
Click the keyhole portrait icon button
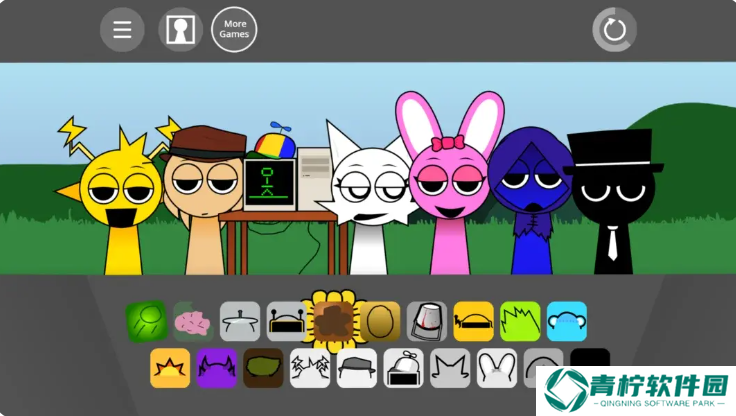pyautogui.click(x=181, y=30)
